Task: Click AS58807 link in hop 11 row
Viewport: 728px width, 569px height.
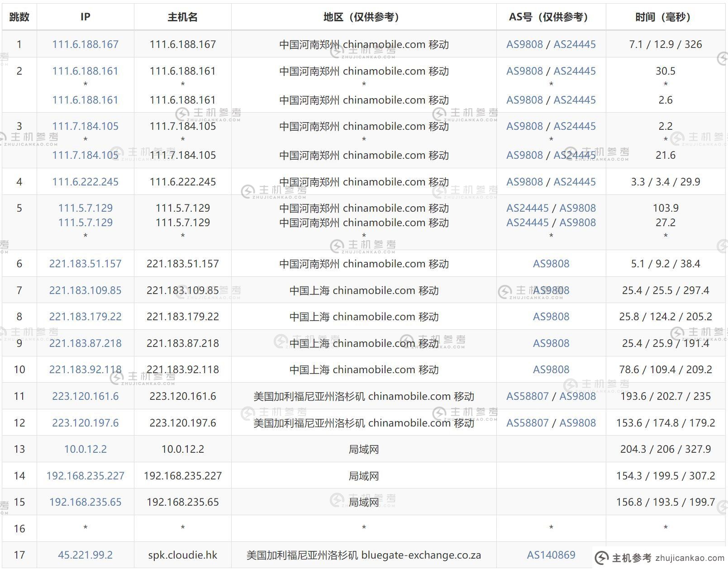Action: point(527,396)
